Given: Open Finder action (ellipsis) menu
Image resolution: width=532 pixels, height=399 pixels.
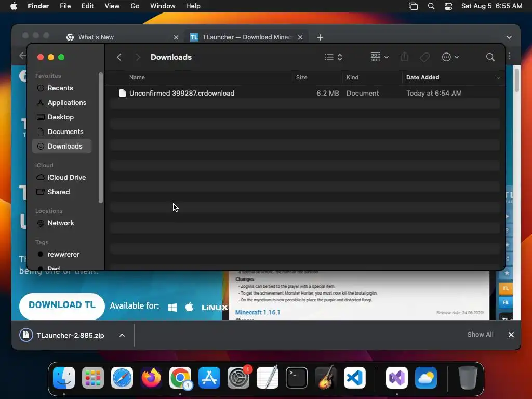Looking at the screenshot, I should point(450,57).
